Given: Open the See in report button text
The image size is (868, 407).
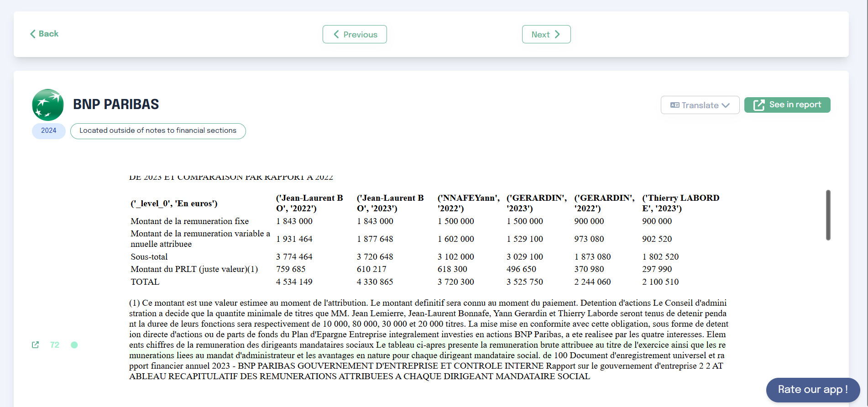Looking at the screenshot, I should tap(795, 105).
